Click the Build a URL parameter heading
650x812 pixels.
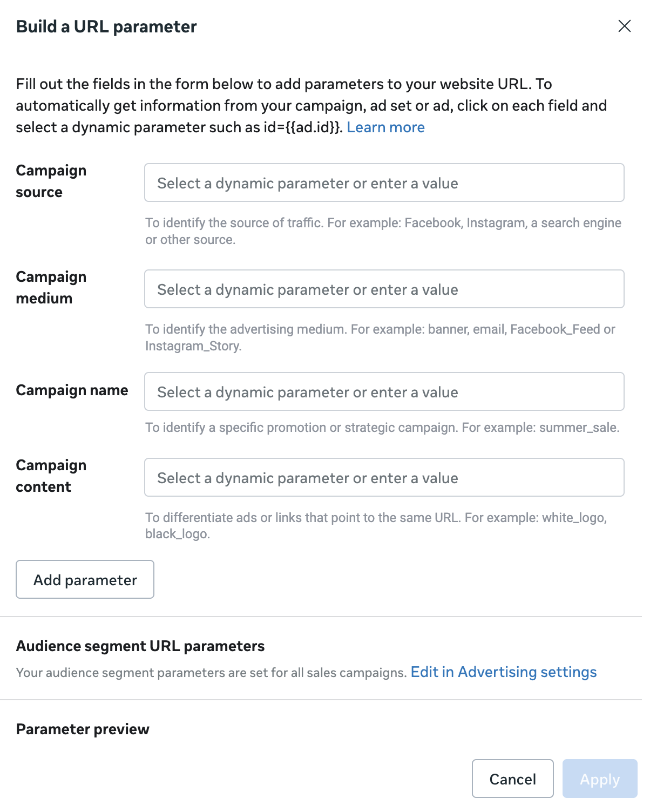[x=106, y=26]
